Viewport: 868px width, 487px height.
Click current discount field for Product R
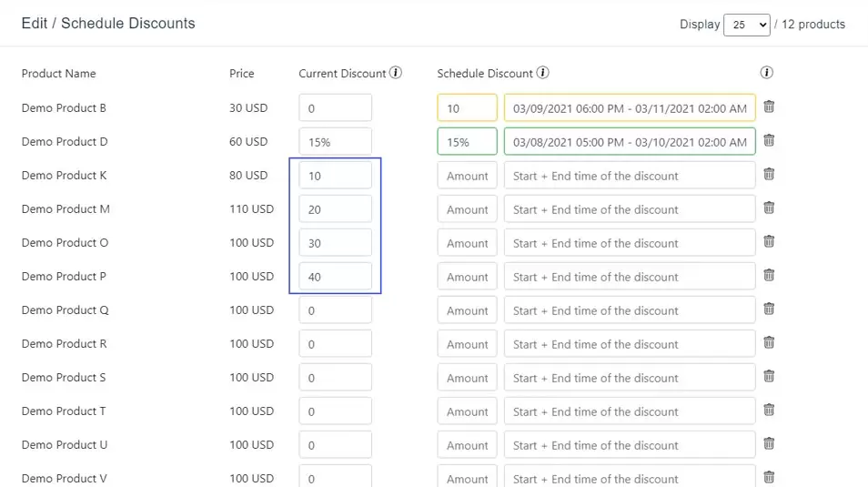coord(336,344)
